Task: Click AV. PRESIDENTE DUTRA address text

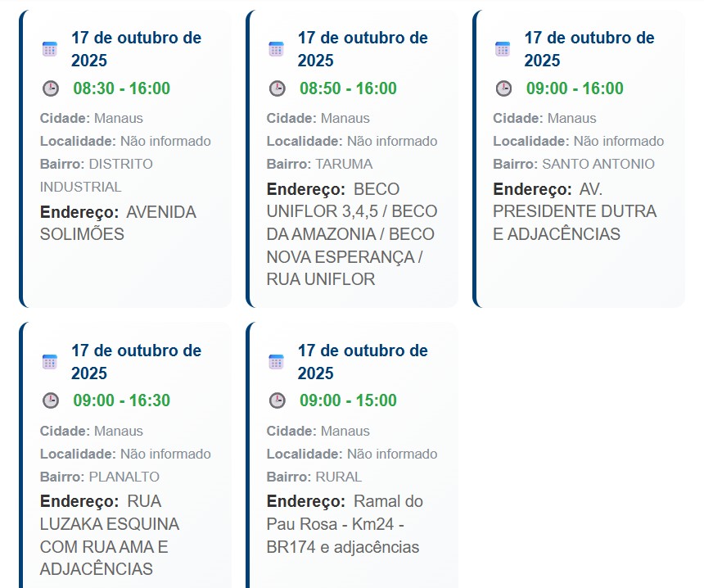Action: [x=575, y=211]
